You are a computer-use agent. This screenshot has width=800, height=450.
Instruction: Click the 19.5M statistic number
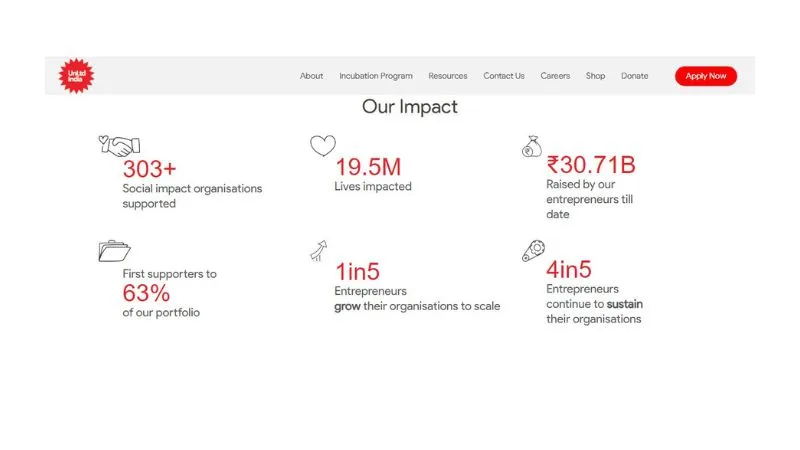pyautogui.click(x=368, y=167)
